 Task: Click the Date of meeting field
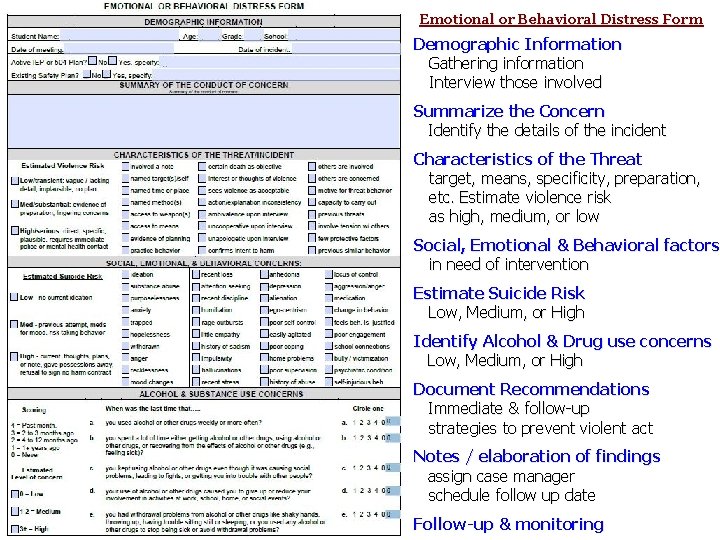click(x=118, y=49)
